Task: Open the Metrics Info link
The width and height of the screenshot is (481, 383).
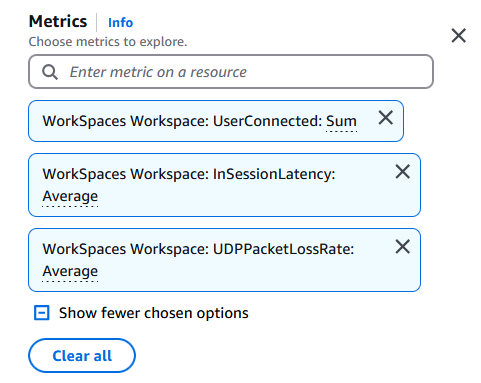Action: (120, 23)
